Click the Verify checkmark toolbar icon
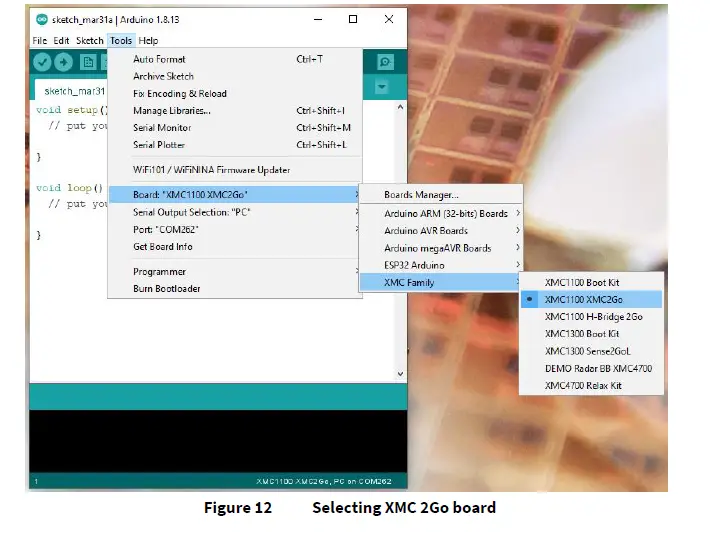710x537 pixels. click(42, 62)
